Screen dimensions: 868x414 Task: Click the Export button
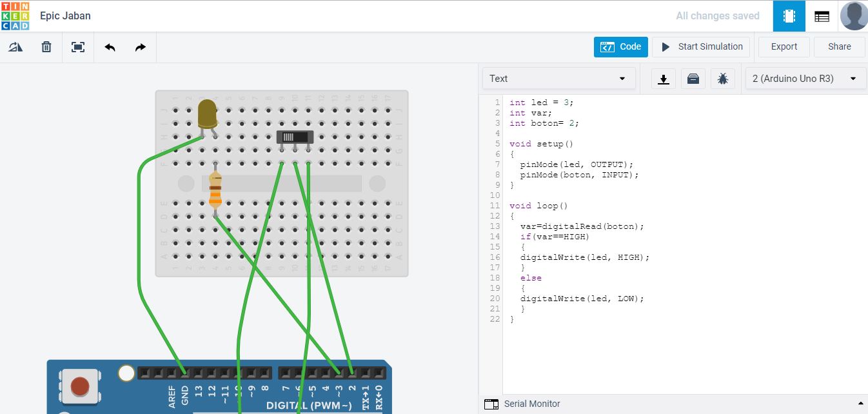pyautogui.click(x=784, y=46)
